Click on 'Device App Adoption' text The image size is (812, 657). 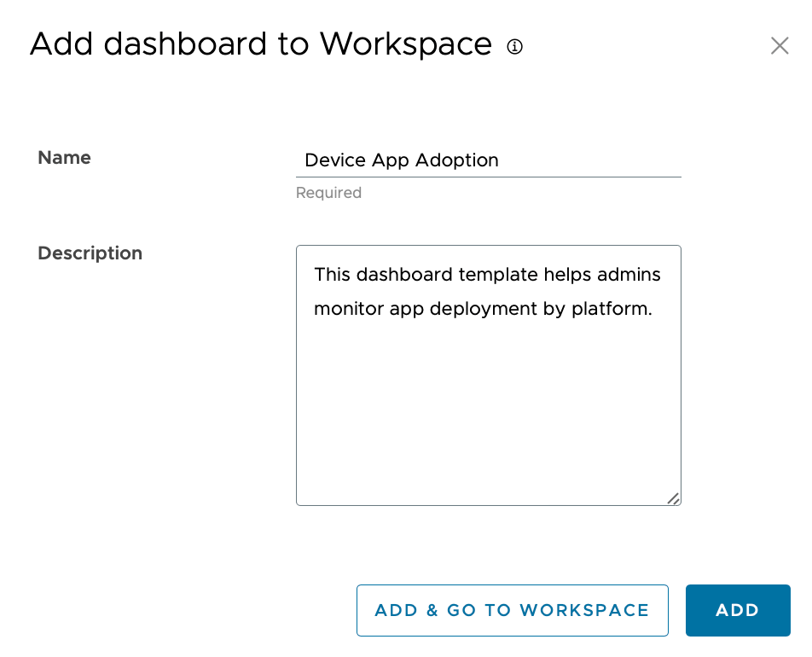401,160
